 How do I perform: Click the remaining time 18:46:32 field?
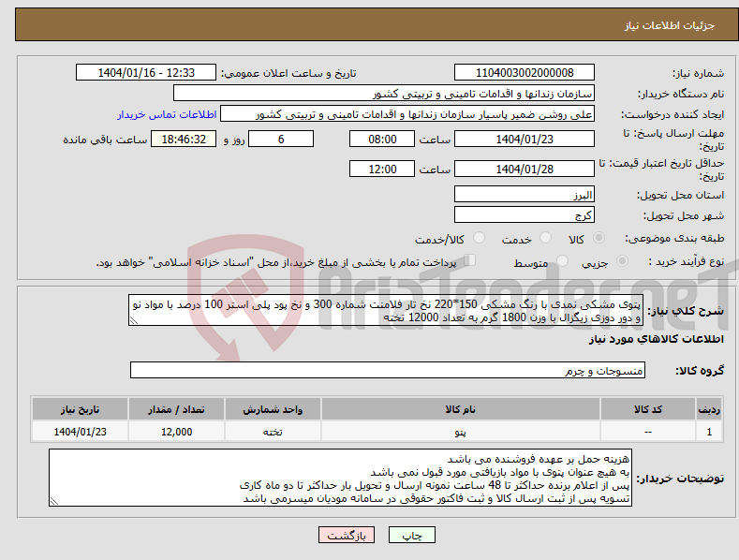[184, 139]
